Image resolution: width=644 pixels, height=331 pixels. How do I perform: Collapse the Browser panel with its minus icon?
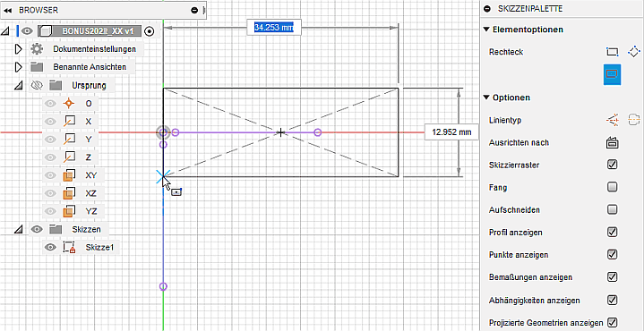[194, 10]
